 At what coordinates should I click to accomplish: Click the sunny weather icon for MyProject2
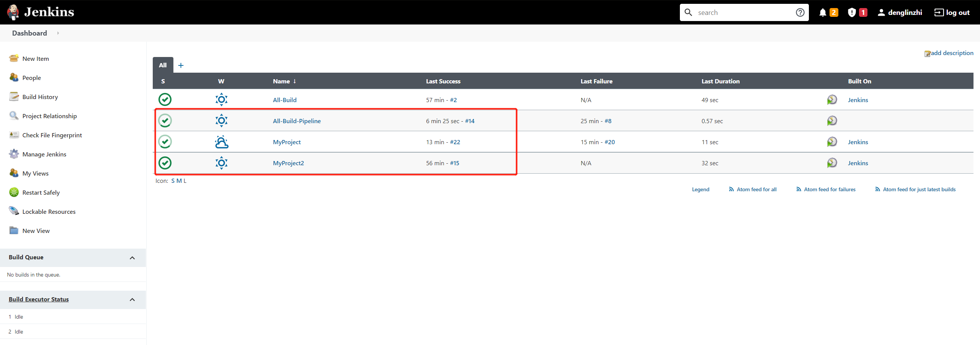[221, 163]
